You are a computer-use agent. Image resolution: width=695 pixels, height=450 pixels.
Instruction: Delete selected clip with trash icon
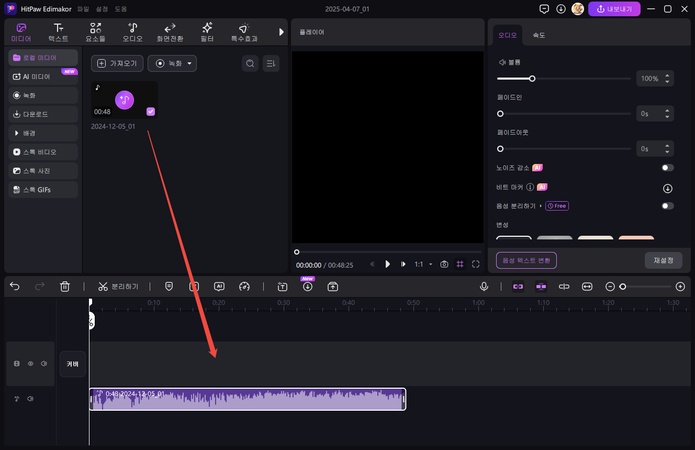(x=65, y=286)
